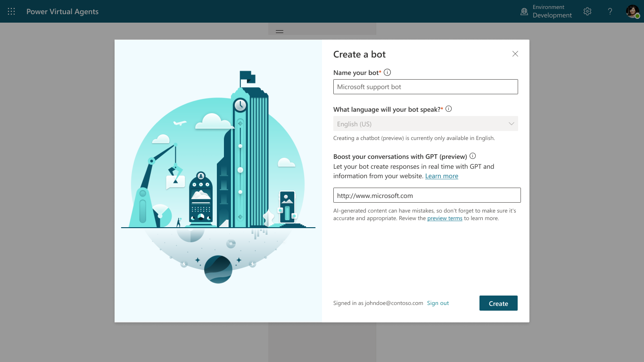Expand the English (US) language dropdown

click(426, 124)
